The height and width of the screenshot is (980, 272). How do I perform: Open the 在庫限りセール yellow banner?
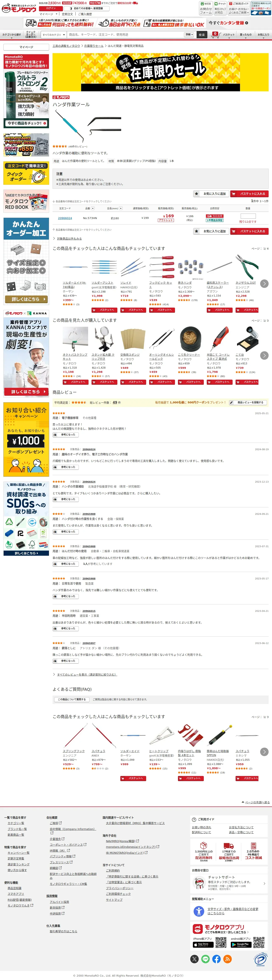click(161, 72)
